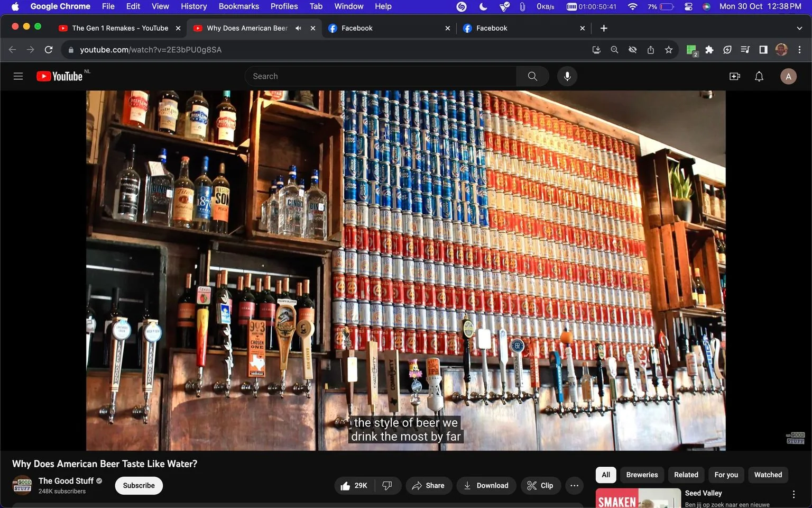Open The Good Stuff channel name link

pyautogui.click(x=66, y=480)
